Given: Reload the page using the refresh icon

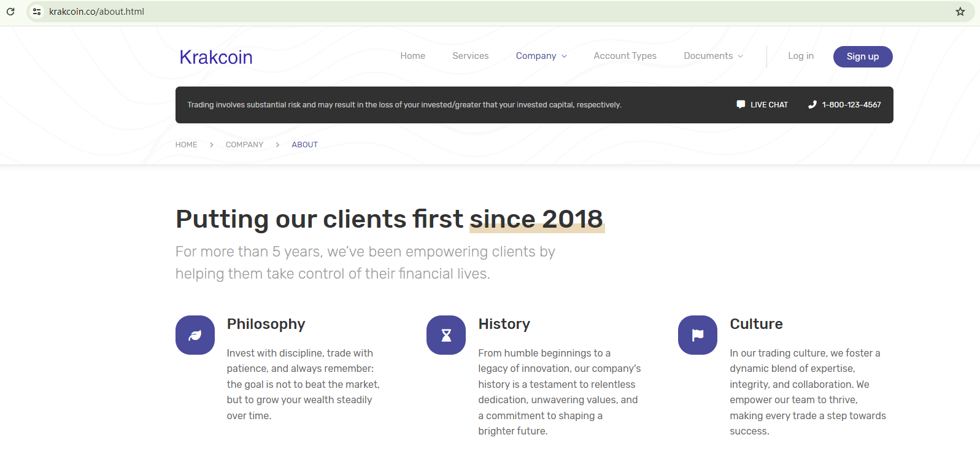Looking at the screenshot, I should [x=10, y=12].
